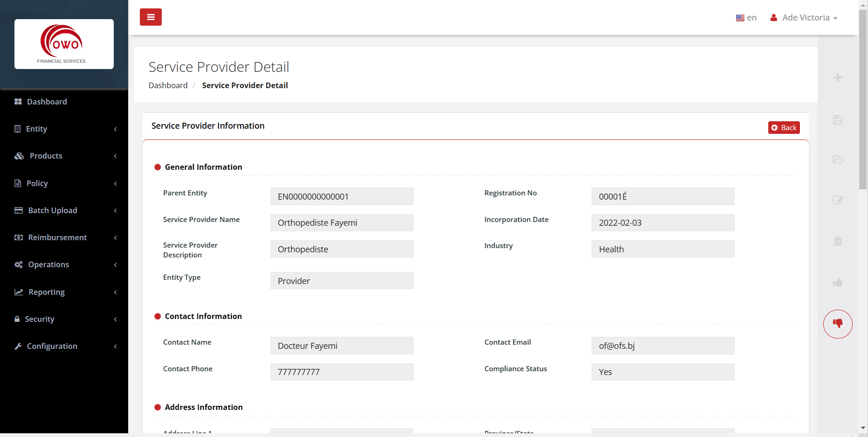This screenshot has width=868, height=437.
Task: Click the Industry field showing Health
Action: (x=663, y=249)
